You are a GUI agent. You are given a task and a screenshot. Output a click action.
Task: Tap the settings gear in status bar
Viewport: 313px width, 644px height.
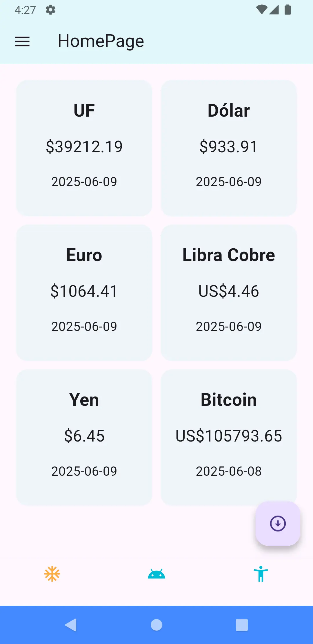[50, 10]
